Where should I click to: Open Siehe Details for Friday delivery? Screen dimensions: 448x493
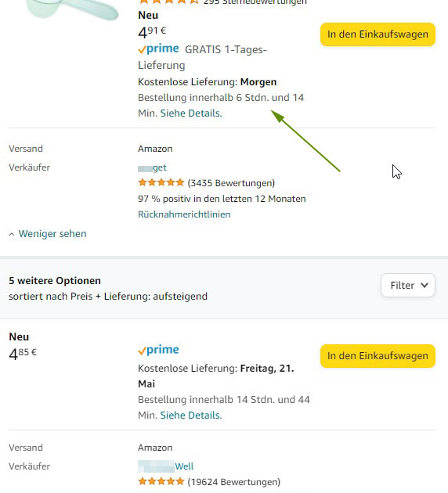click(x=191, y=416)
